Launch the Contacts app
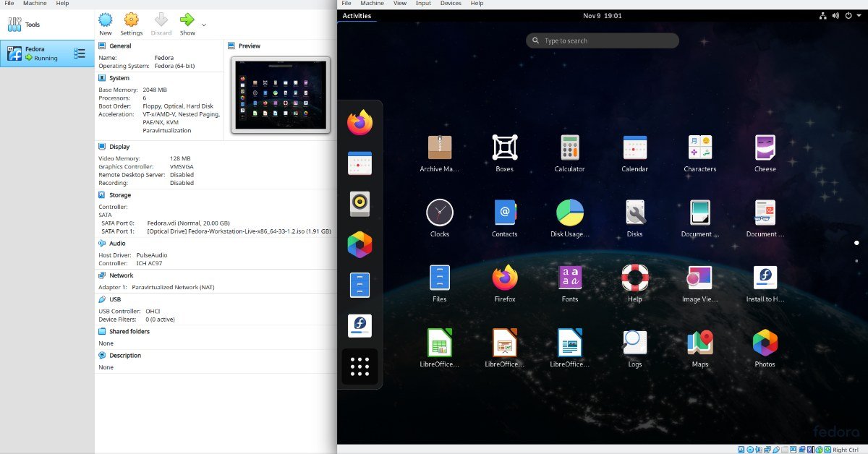 point(505,213)
